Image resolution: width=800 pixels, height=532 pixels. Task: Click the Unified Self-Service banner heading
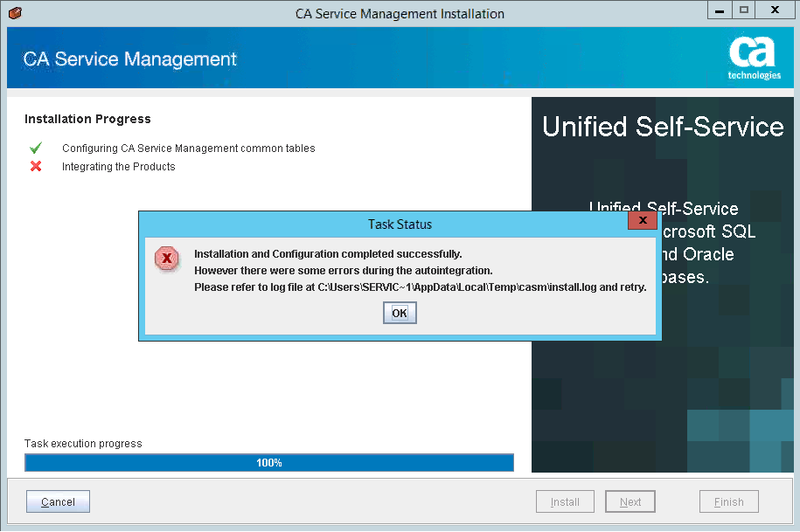coord(663,127)
